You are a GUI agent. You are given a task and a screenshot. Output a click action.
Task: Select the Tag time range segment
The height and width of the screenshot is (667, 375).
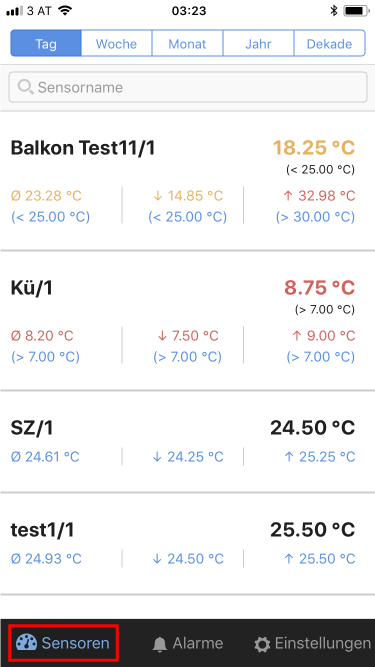click(46, 43)
